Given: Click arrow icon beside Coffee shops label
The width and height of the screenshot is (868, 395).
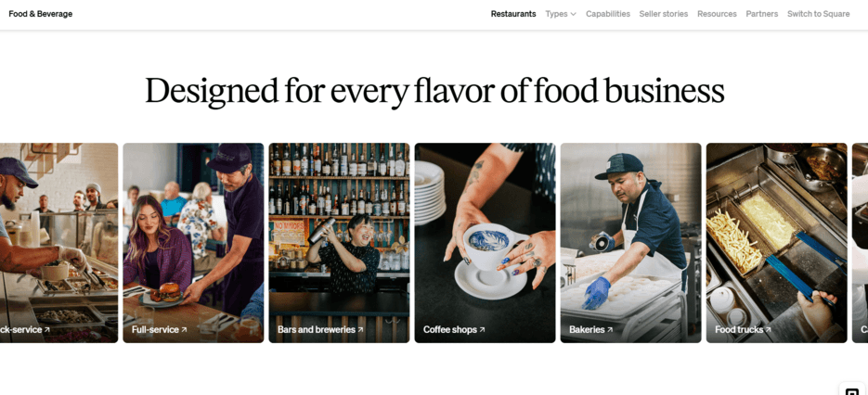Looking at the screenshot, I should [482, 330].
